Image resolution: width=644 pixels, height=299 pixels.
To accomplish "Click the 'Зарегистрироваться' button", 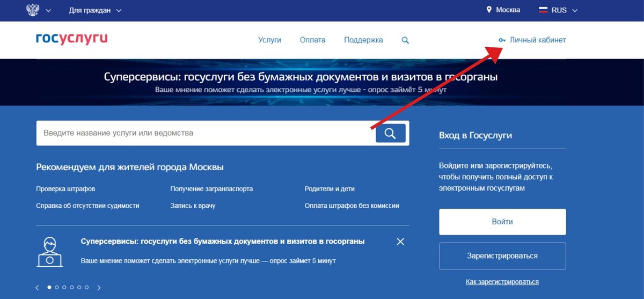I will point(502,256).
